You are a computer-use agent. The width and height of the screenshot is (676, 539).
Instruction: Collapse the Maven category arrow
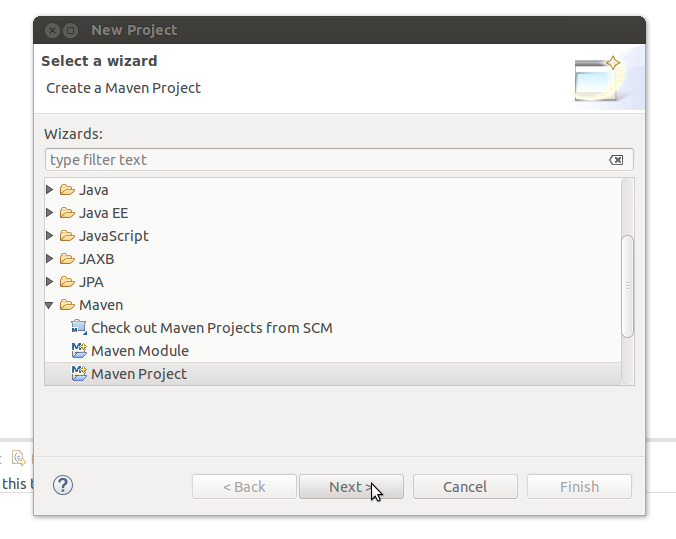(x=50, y=305)
